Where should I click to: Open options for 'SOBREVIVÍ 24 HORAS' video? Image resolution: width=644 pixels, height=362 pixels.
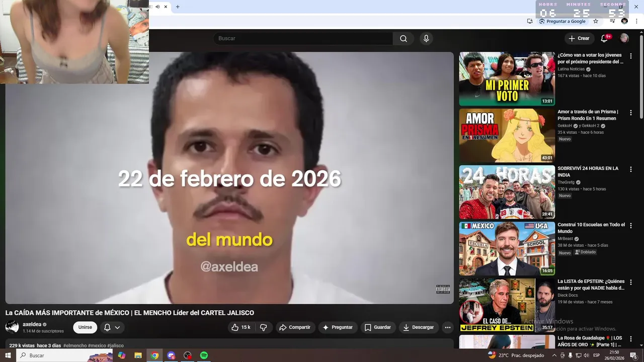point(631,169)
